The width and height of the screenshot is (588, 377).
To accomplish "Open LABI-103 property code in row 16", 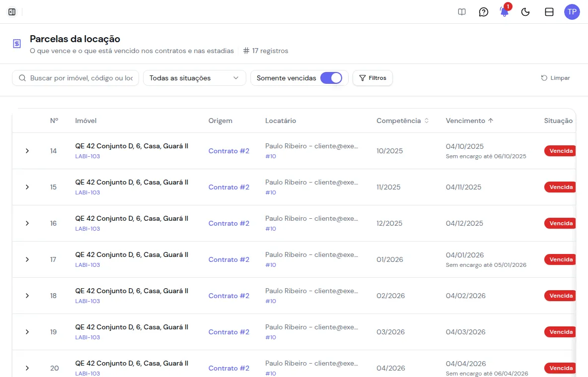I will (x=87, y=229).
